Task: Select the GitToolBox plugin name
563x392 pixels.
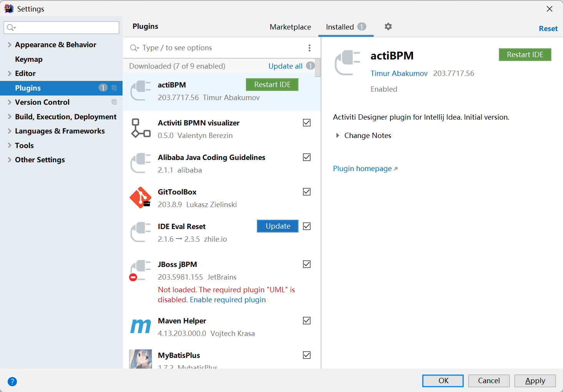Action: click(x=177, y=192)
